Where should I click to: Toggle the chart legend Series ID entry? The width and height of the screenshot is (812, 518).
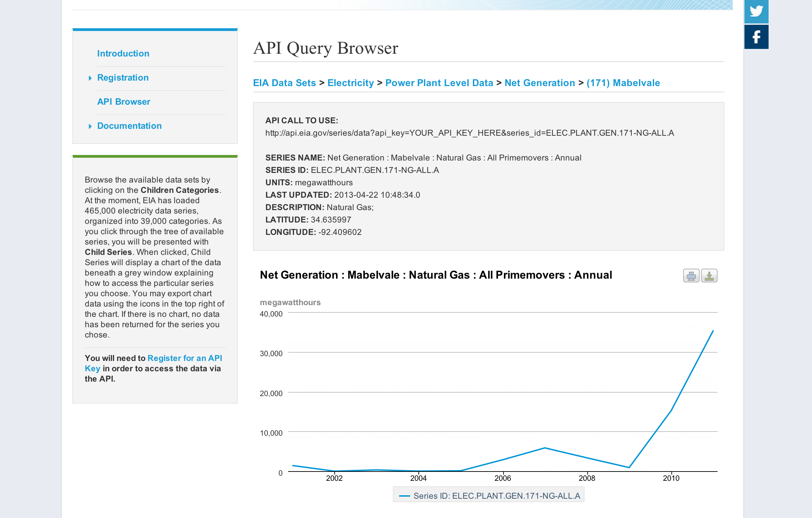coord(489,496)
